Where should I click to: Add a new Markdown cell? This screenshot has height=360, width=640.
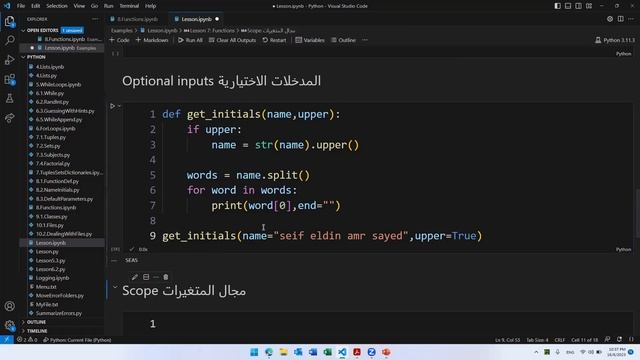[152, 40]
